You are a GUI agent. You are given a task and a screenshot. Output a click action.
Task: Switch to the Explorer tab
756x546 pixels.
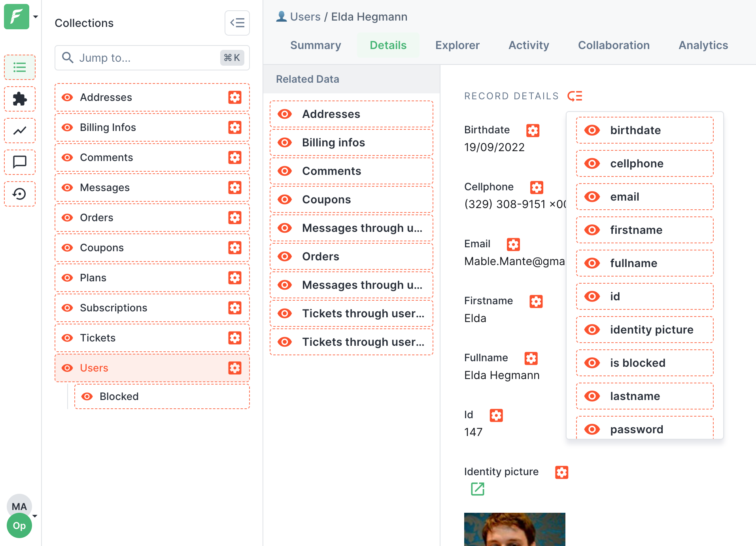pyautogui.click(x=457, y=45)
